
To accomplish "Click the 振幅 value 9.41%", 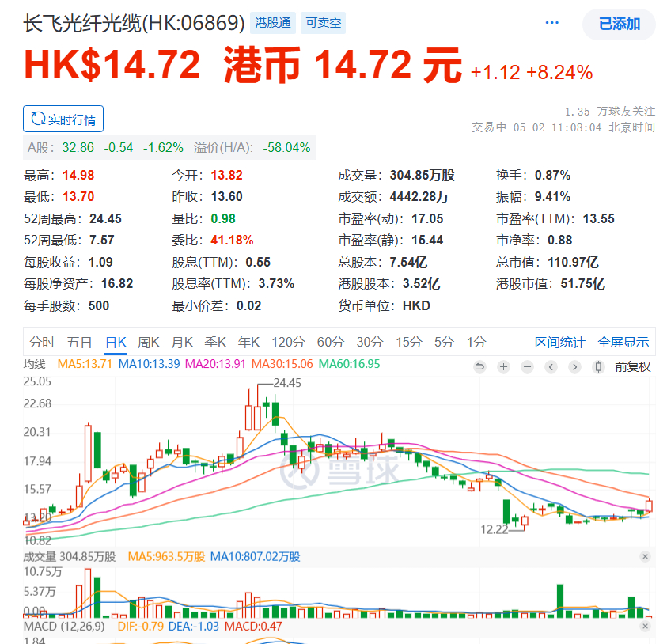I will pos(552,196).
